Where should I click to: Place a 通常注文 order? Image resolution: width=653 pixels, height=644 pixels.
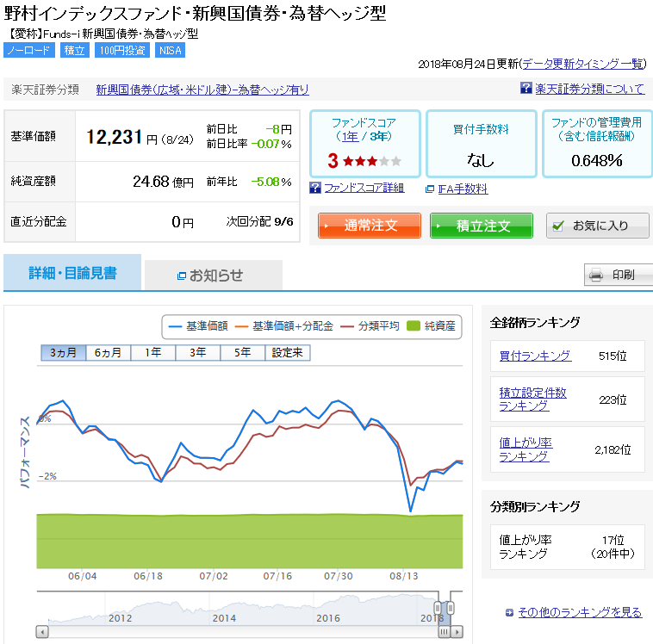pos(370,226)
